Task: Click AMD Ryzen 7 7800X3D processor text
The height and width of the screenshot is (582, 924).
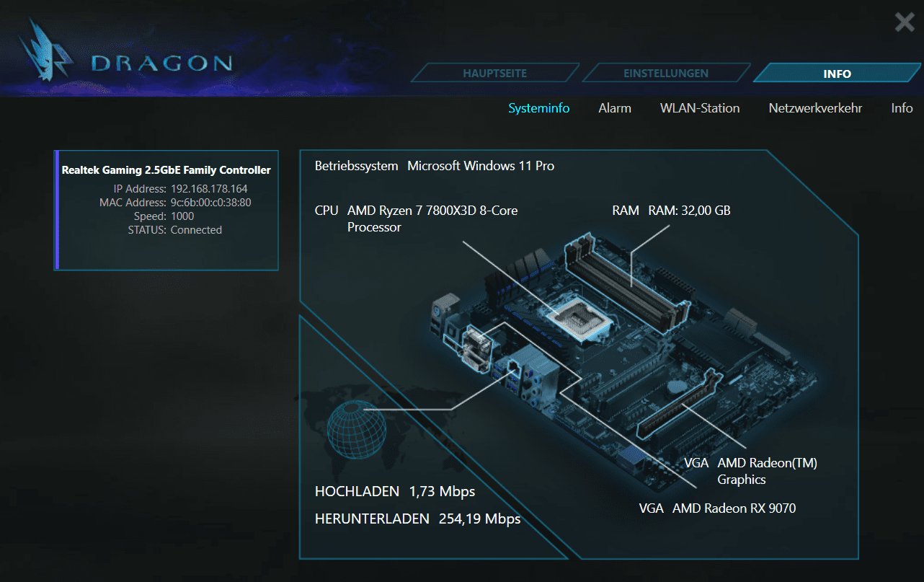Action: click(x=432, y=219)
